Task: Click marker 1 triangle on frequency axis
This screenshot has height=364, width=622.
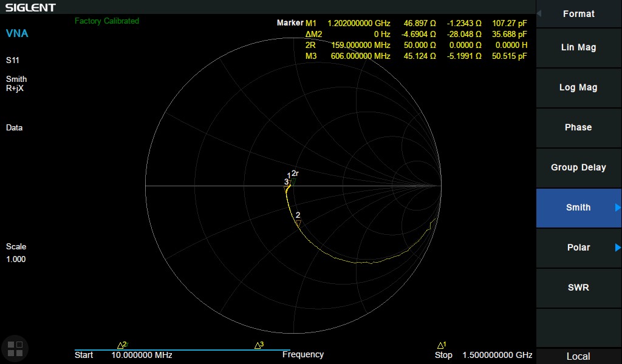Action: coord(442,345)
